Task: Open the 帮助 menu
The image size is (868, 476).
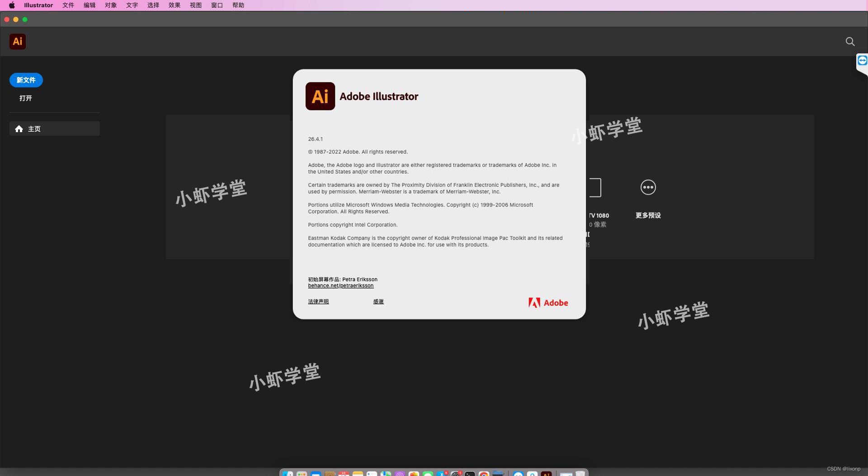Action: pos(238,5)
